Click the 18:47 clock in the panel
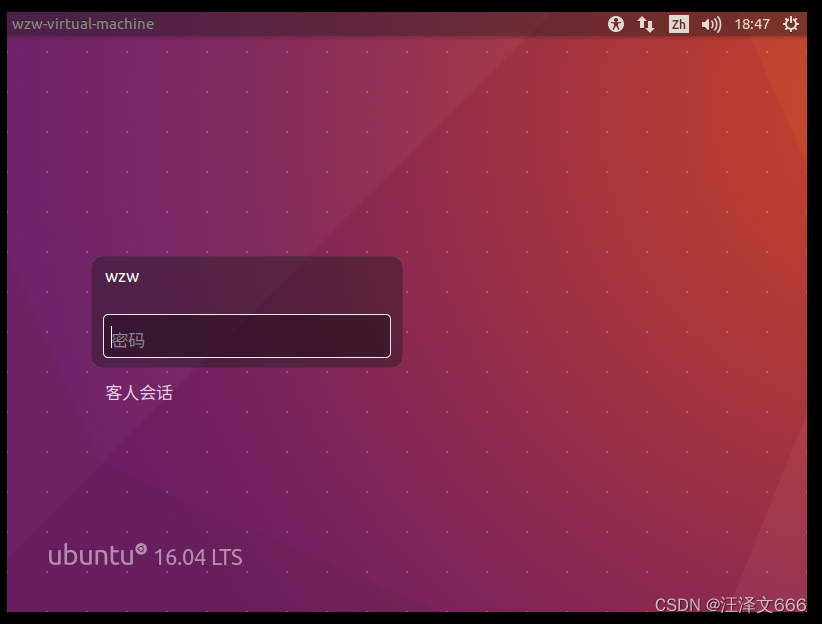The width and height of the screenshot is (822, 624). pos(752,24)
